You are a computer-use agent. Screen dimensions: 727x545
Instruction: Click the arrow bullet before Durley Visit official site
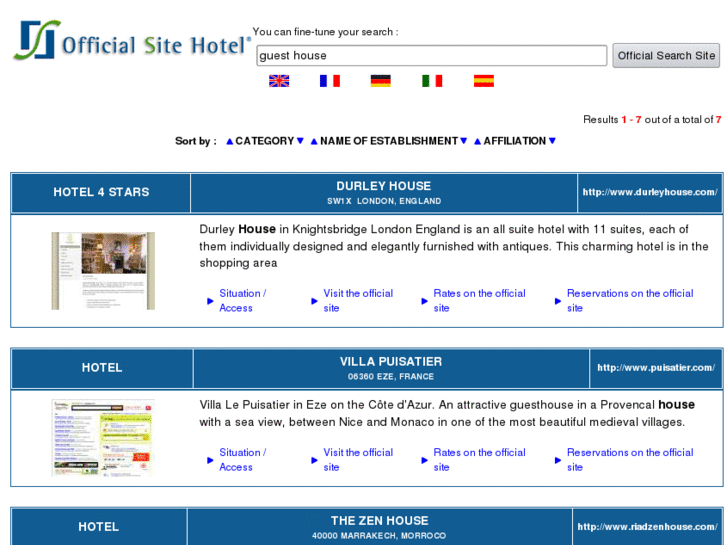coord(314,301)
